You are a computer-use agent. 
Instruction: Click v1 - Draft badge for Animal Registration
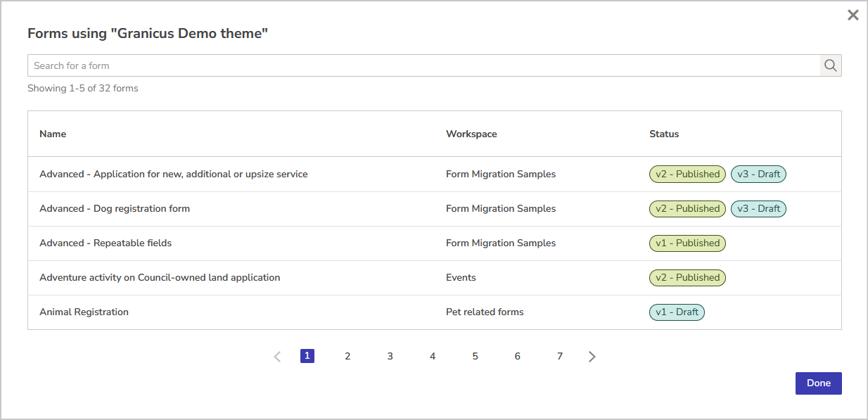coord(677,312)
